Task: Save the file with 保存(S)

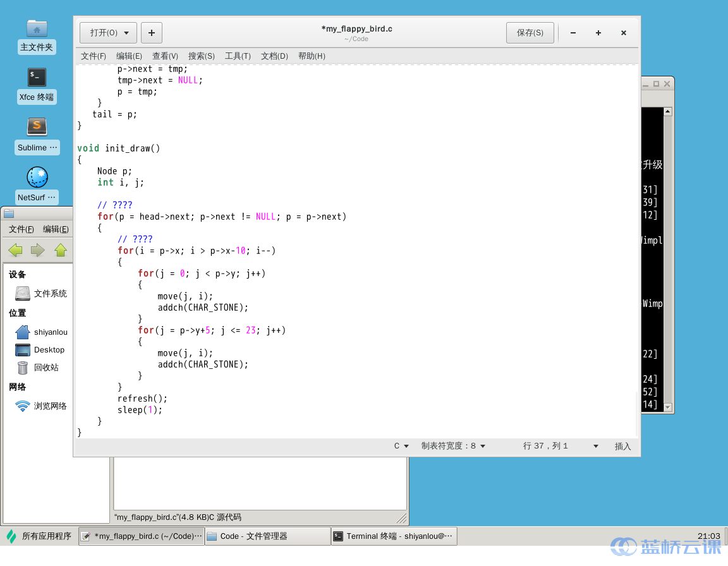Action: pyautogui.click(x=530, y=32)
